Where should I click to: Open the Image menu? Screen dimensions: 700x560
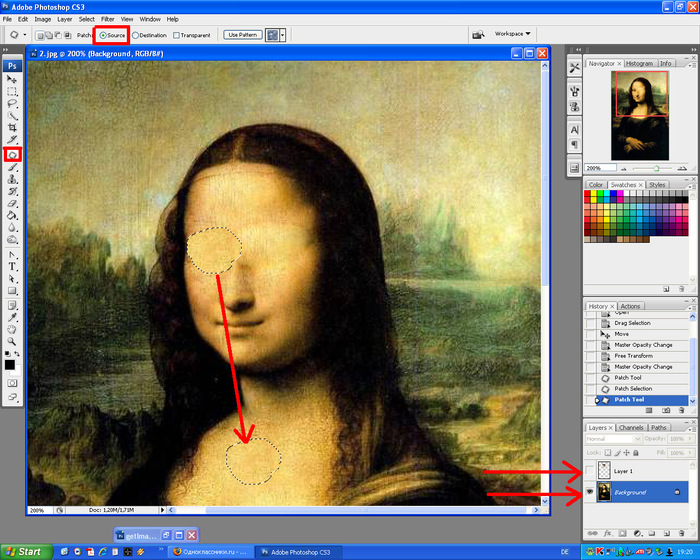click(x=43, y=19)
